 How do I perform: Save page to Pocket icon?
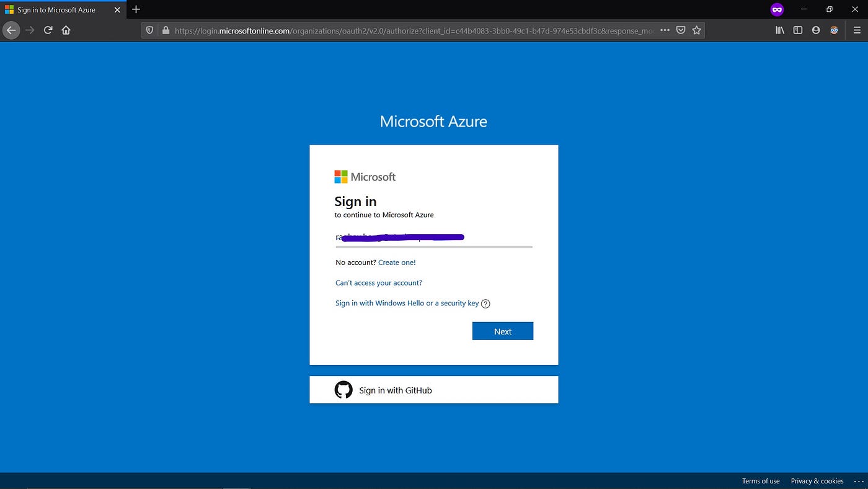coord(681,30)
